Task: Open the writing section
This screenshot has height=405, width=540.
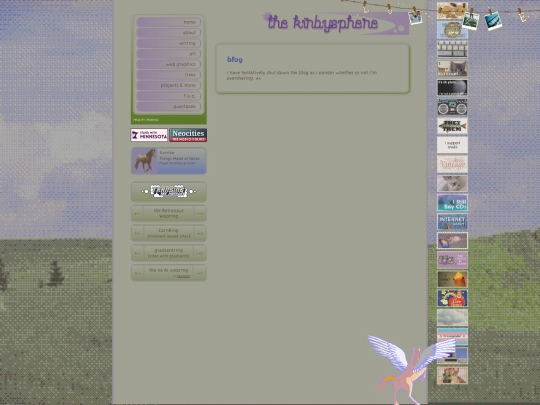Action: pos(169,43)
